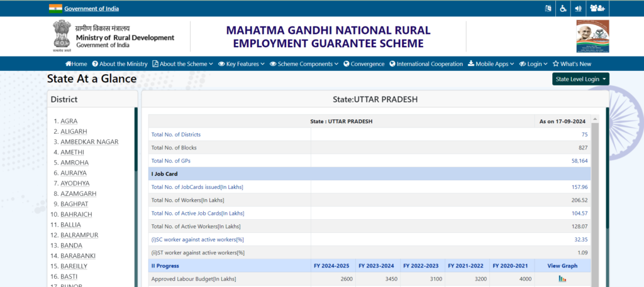Expand the Mobile Apps dropdown
Image resolution: width=644 pixels, height=287 pixels.
pos(491,64)
